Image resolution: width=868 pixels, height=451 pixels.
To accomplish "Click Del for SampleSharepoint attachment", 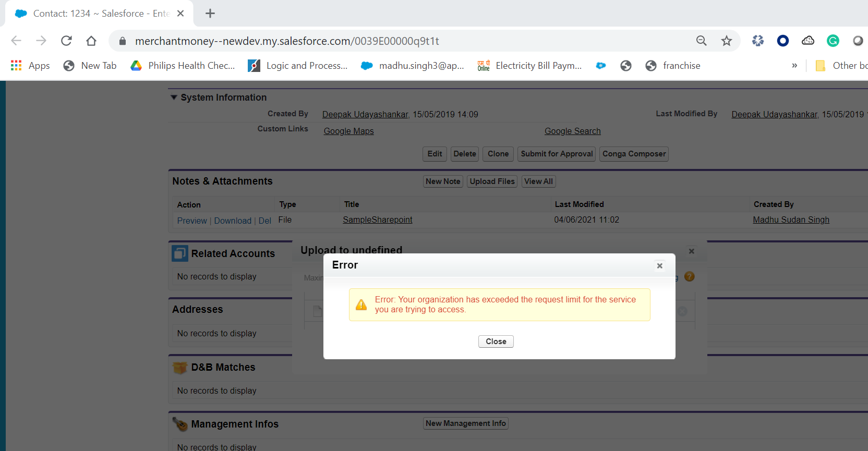I will pyautogui.click(x=265, y=221).
